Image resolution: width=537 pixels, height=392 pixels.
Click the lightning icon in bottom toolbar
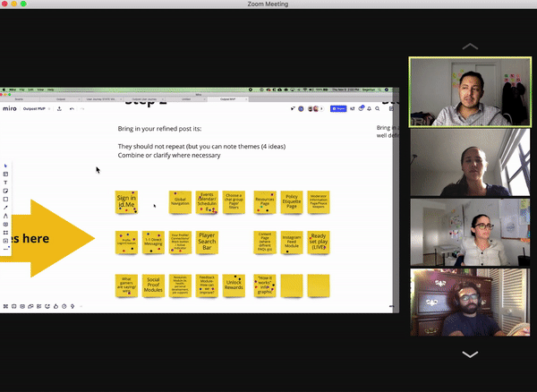(72, 306)
